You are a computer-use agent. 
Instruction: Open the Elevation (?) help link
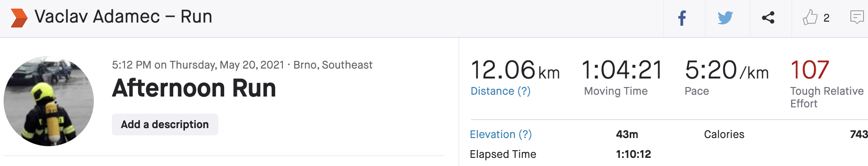(501, 134)
